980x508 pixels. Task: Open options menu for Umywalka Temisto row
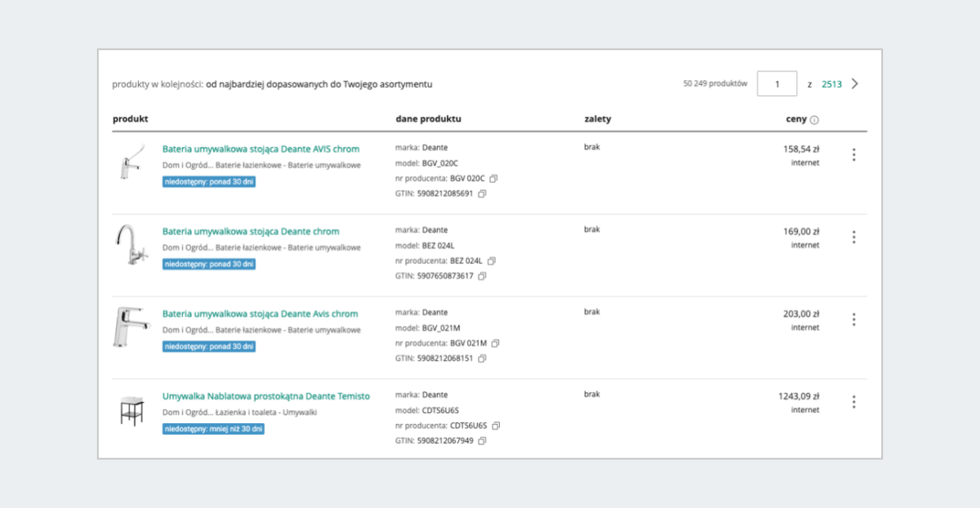[853, 402]
